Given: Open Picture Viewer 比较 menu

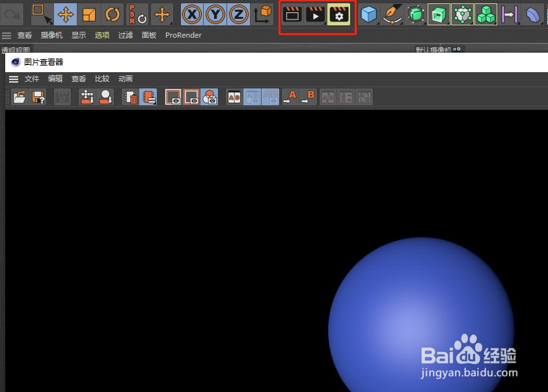Looking at the screenshot, I should [102, 79].
